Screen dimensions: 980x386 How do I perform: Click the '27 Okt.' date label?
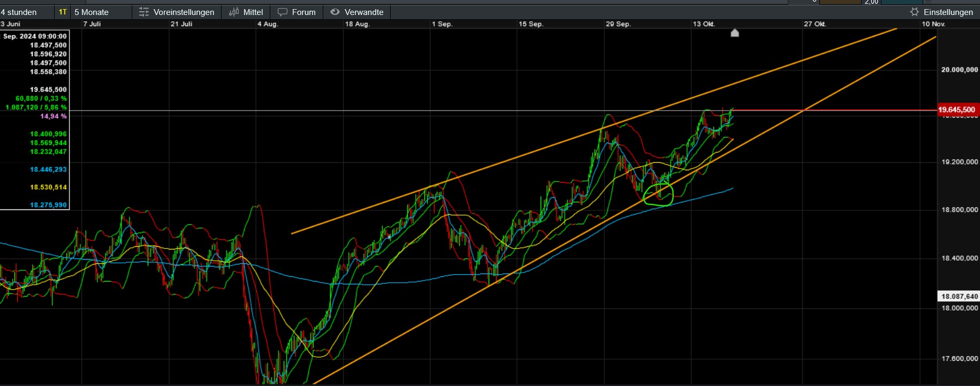[815, 24]
